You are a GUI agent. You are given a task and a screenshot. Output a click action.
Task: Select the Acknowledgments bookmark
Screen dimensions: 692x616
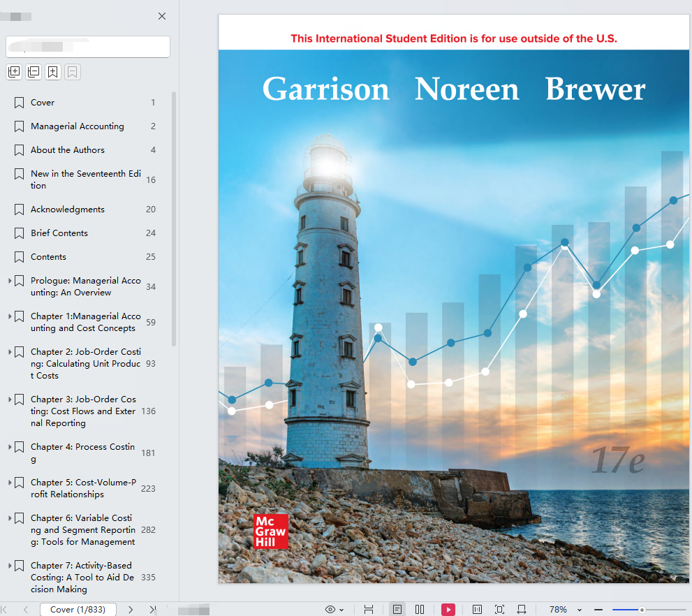(x=68, y=209)
